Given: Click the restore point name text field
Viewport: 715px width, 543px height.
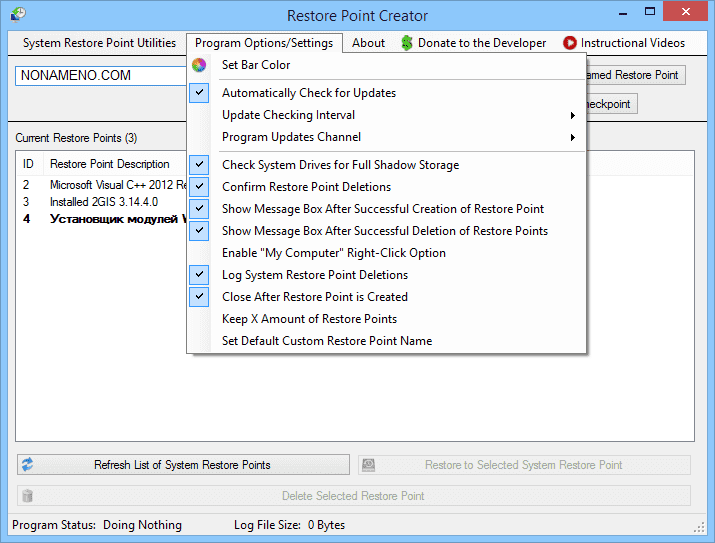Looking at the screenshot, I should (100, 75).
